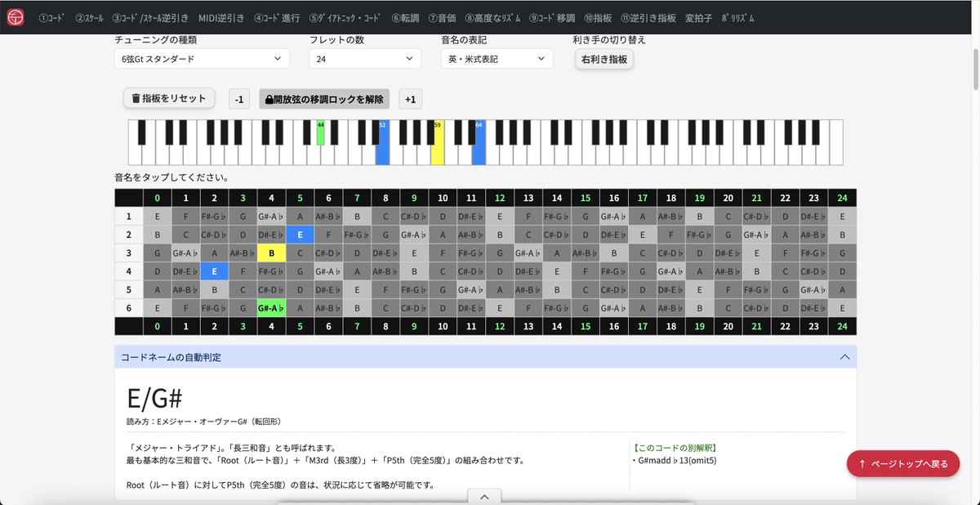Click string number 3 row label

point(128,253)
